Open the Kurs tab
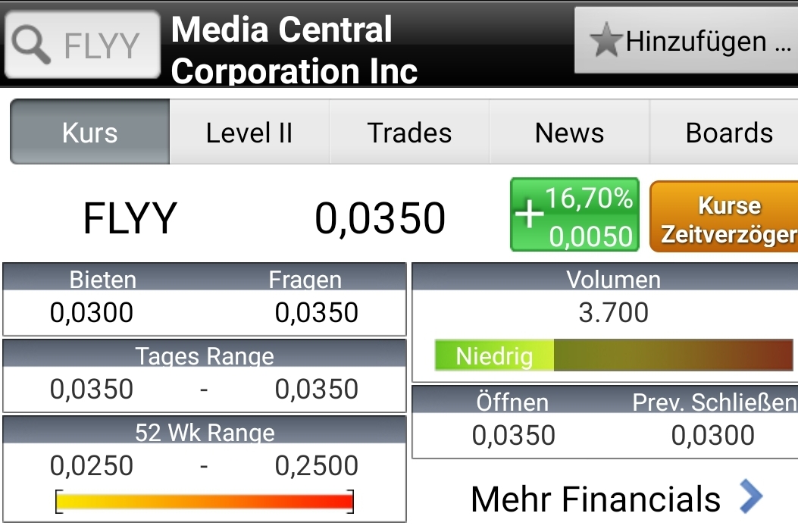The height and width of the screenshot is (532, 798). pos(90,133)
